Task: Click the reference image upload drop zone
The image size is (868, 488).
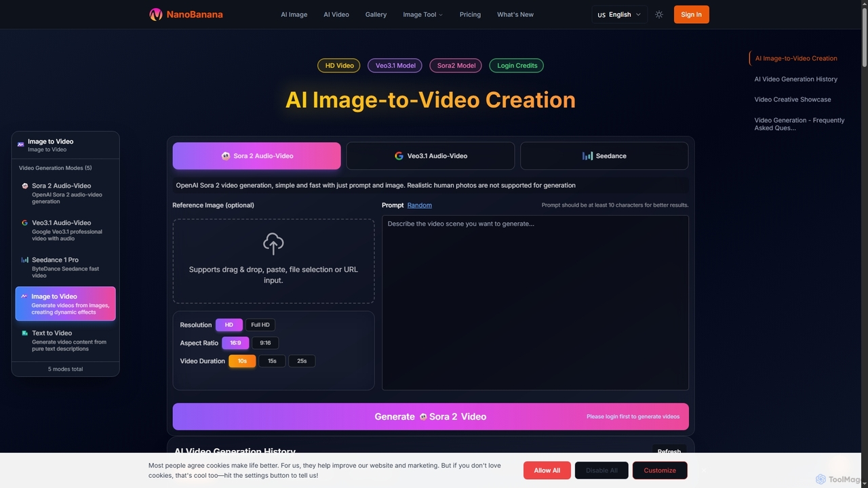Action: [x=273, y=261]
